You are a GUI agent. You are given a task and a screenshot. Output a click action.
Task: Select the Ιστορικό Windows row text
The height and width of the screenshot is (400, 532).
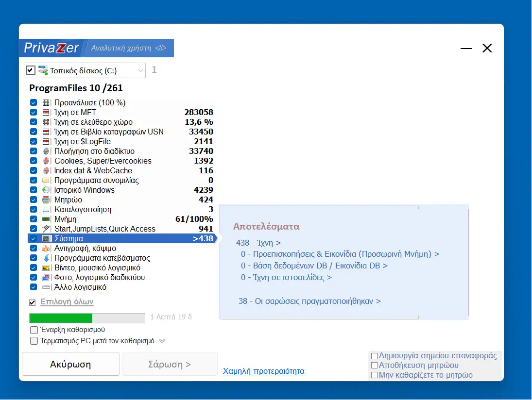click(85, 190)
